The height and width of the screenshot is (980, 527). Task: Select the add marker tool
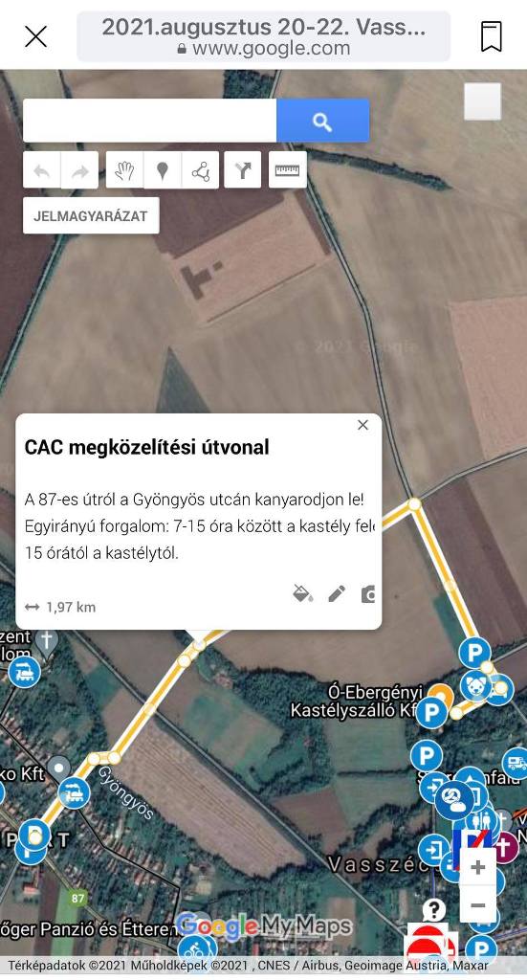163,170
